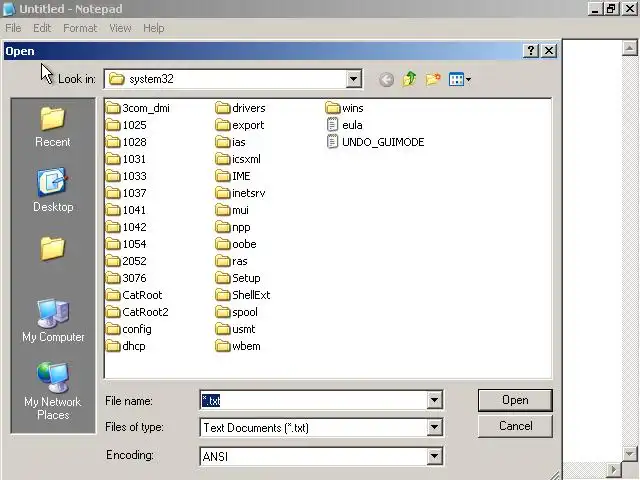Image resolution: width=640 pixels, height=480 pixels.
Task: Select the icsxml folder
Action: (x=238, y=159)
